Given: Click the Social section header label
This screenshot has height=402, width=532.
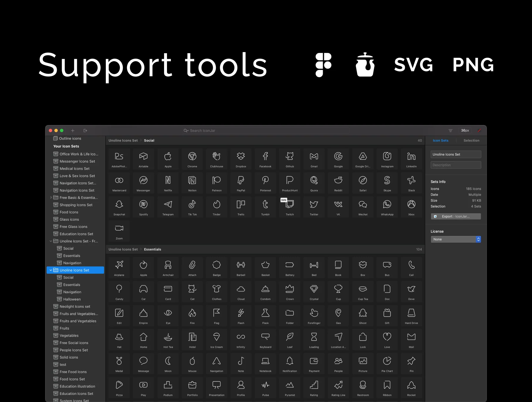Looking at the screenshot, I should [149, 140].
